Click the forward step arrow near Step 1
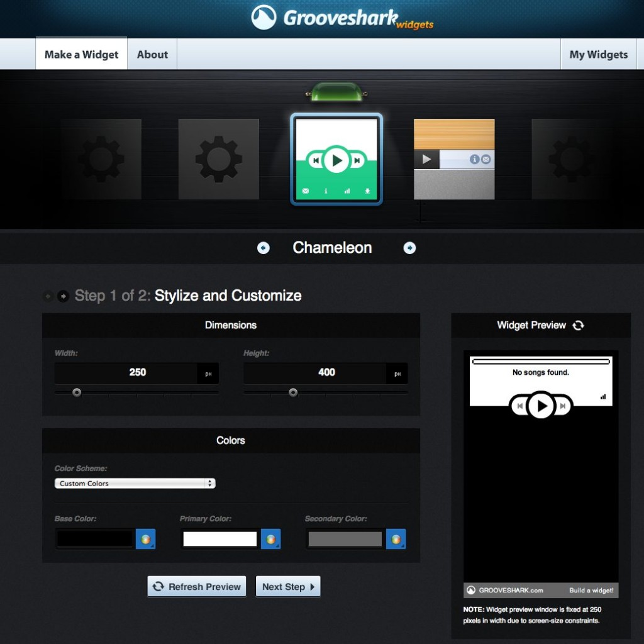 pos(64,296)
